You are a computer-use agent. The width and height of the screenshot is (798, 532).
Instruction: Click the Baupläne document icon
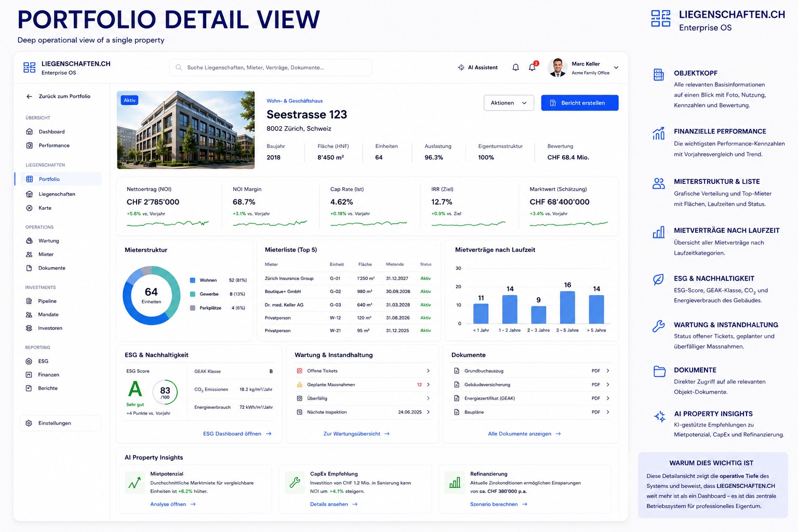(x=457, y=413)
